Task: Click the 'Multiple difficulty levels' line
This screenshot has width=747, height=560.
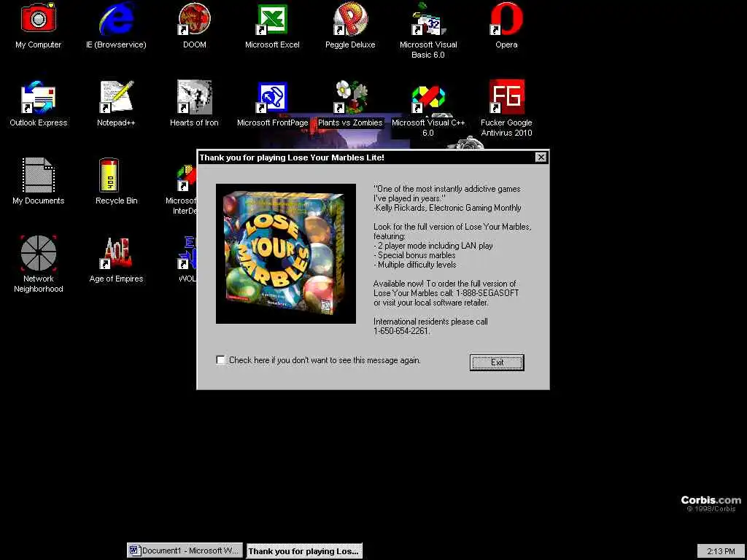Action: (x=415, y=265)
